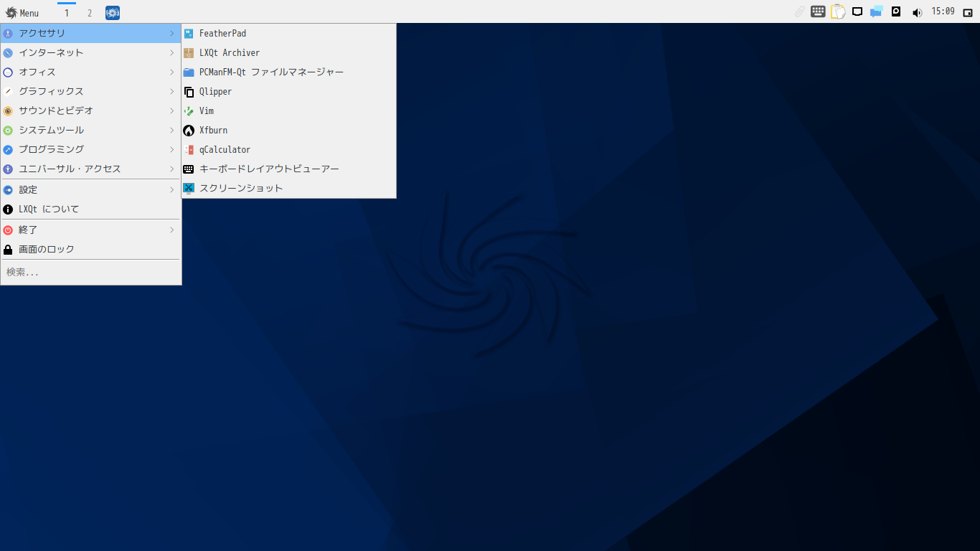Click the show desktop icon

point(968,12)
